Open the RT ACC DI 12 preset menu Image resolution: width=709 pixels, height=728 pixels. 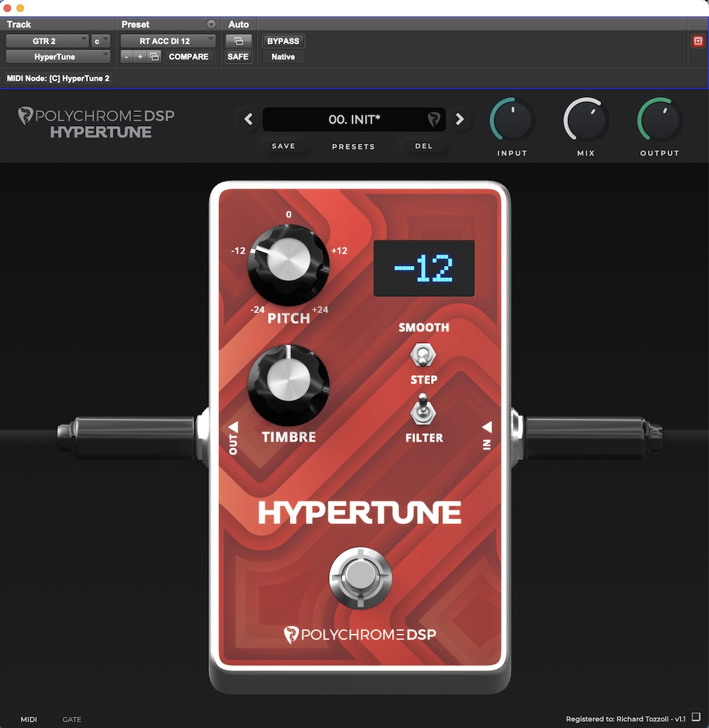click(167, 40)
